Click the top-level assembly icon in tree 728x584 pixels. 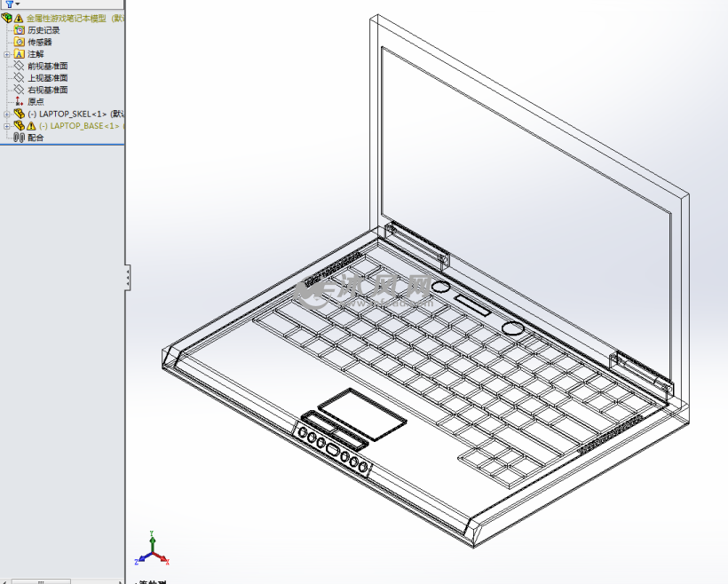(6, 18)
